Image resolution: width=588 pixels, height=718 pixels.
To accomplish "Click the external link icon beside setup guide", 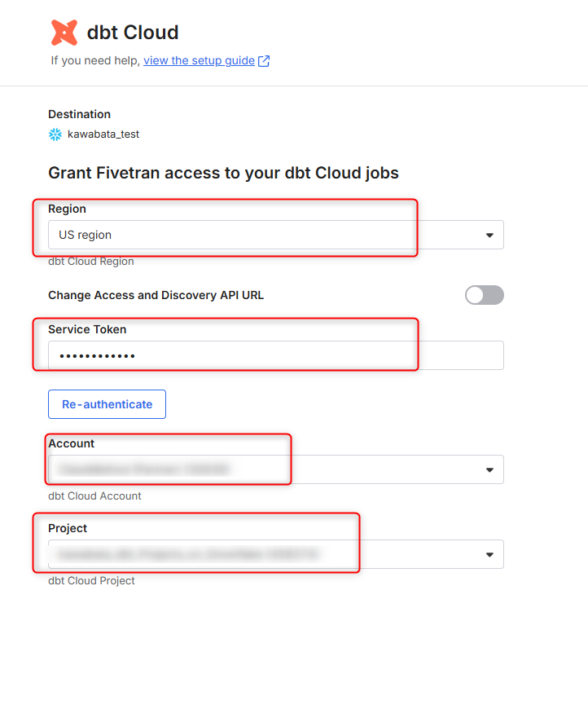I will (x=264, y=61).
